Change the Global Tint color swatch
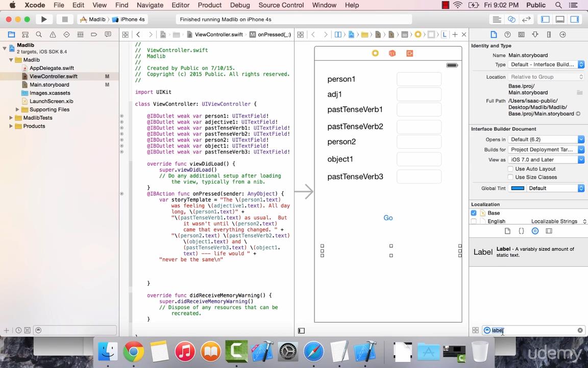588x368 pixels. pyautogui.click(x=518, y=188)
